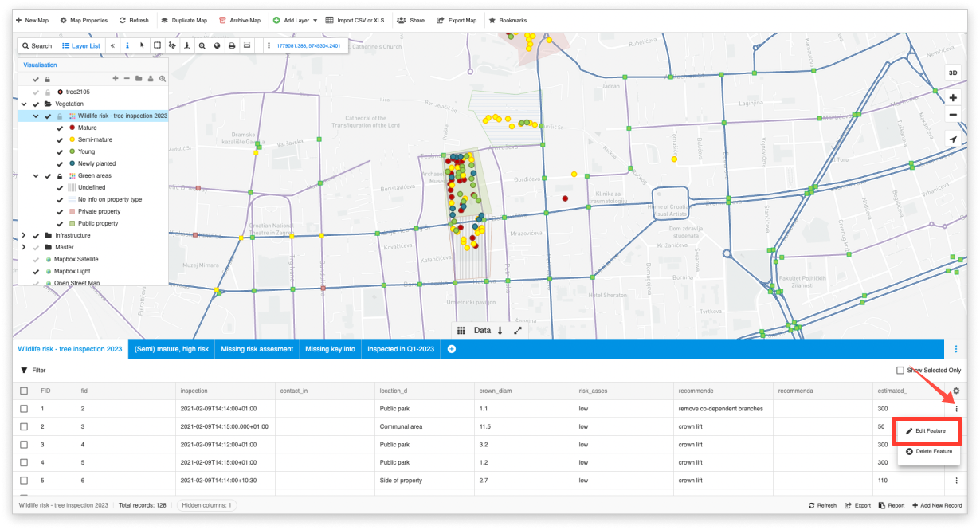980x530 pixels.
Task: Open the print tool in the map toolbar
Action: [x=233, y=46]
